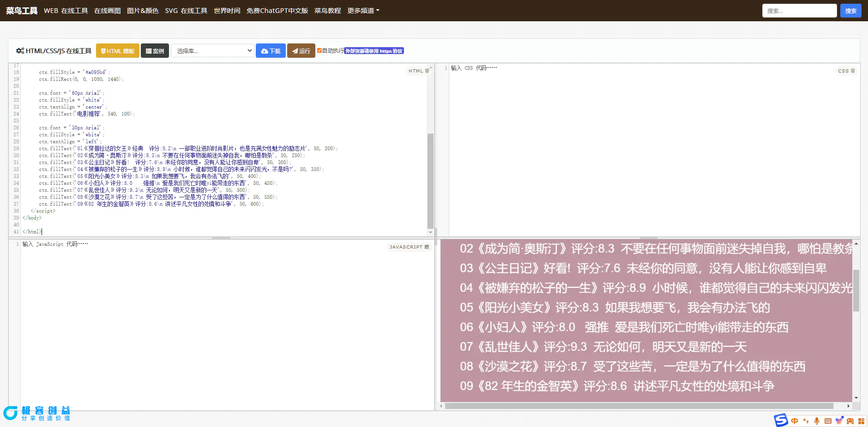The image size is (868, 427).
Task: Open the HTML 模板 template button
Action: (118, 51)
